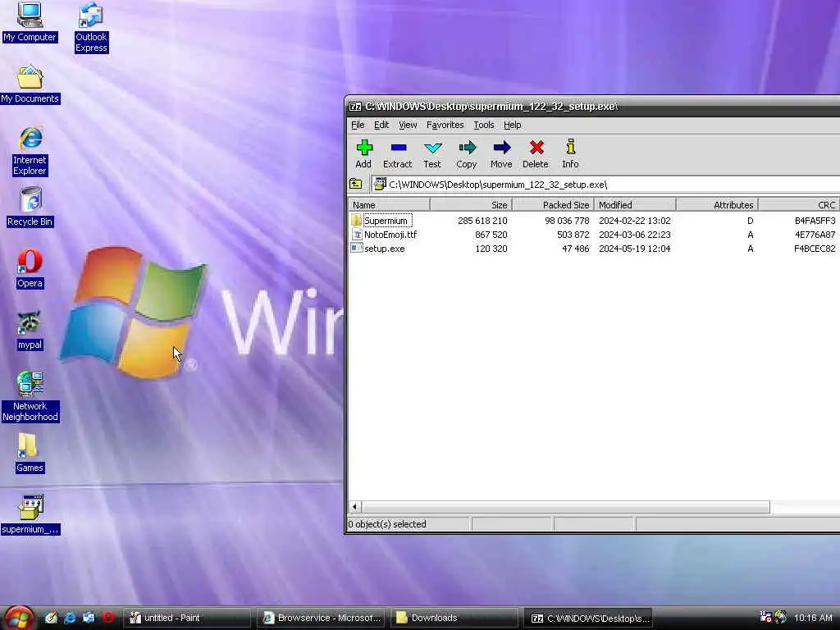840x630 pixels.
Task: Click the horizontal scrollbar left arrow
Action: click(354, 506)
